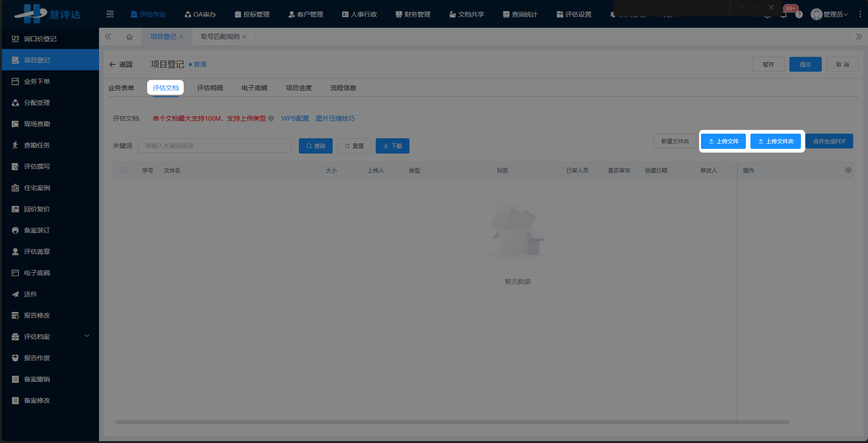Click the back arrow next to 项目登记 title
This screenshot has width=868, height=443.
[112, 64]
